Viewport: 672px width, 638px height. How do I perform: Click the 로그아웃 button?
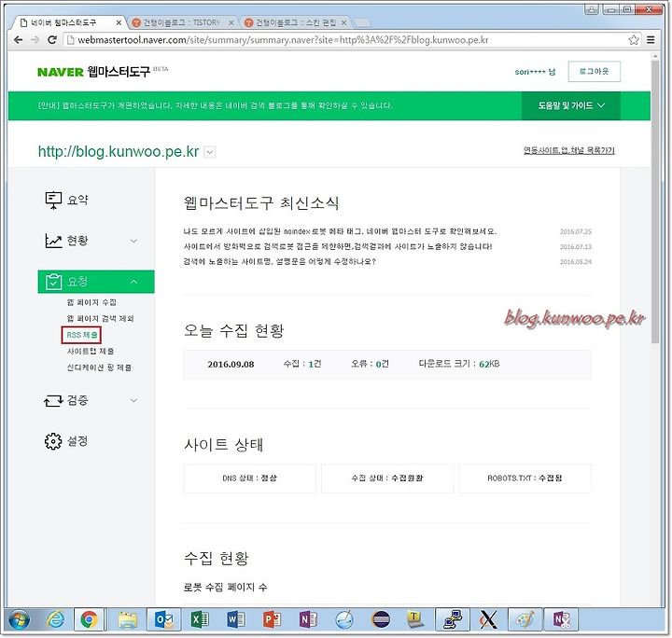(x=594, y=72)
